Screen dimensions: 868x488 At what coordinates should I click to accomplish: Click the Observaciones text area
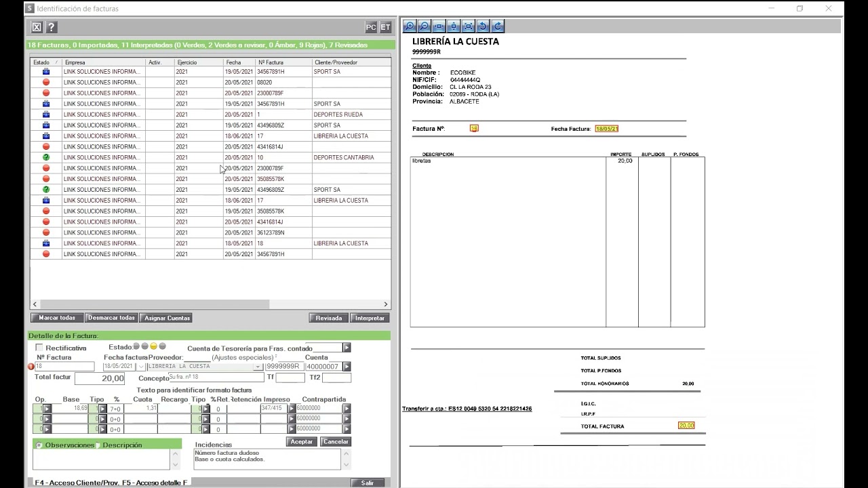(101, 459)
